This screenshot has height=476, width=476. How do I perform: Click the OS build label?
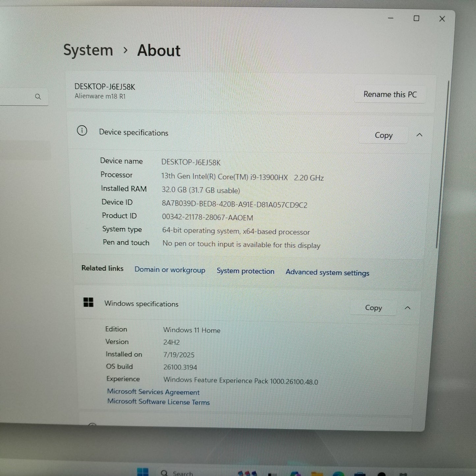coord(119,366)
